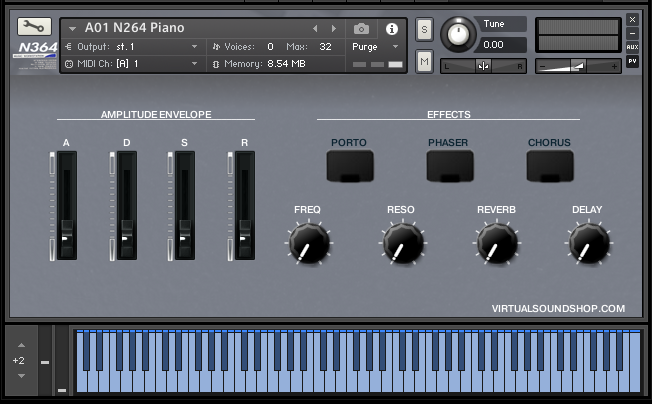Go to the next instrument with right arrow
Viewport: 652px width, 404px height.
pos(333,29)
